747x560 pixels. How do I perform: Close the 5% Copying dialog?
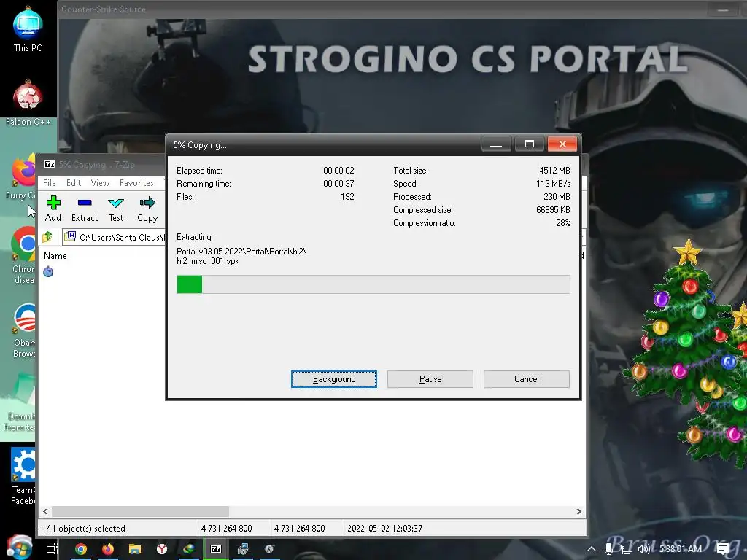point(562,144)
